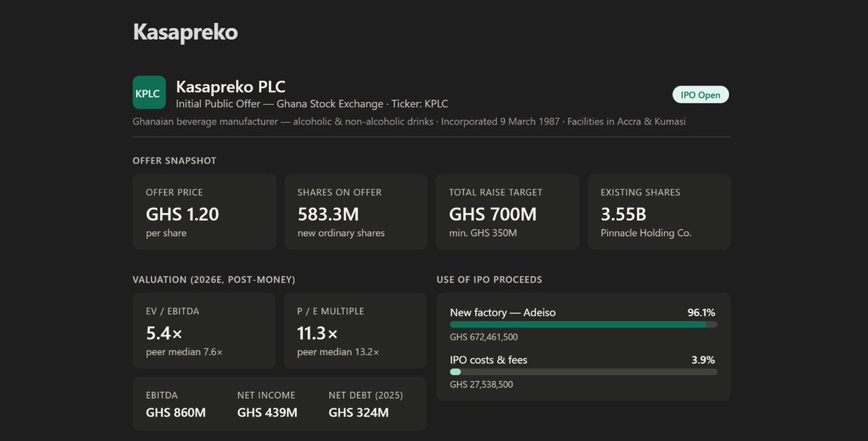868x441 pixels.
Task: Click the New factory Adeiso progress bar
Action: click(x=584, y=324)
